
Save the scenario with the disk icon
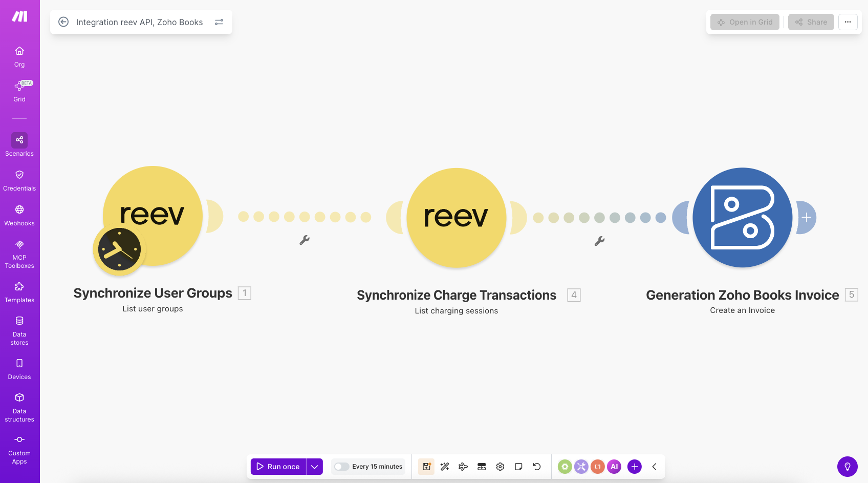pos(426,467)
